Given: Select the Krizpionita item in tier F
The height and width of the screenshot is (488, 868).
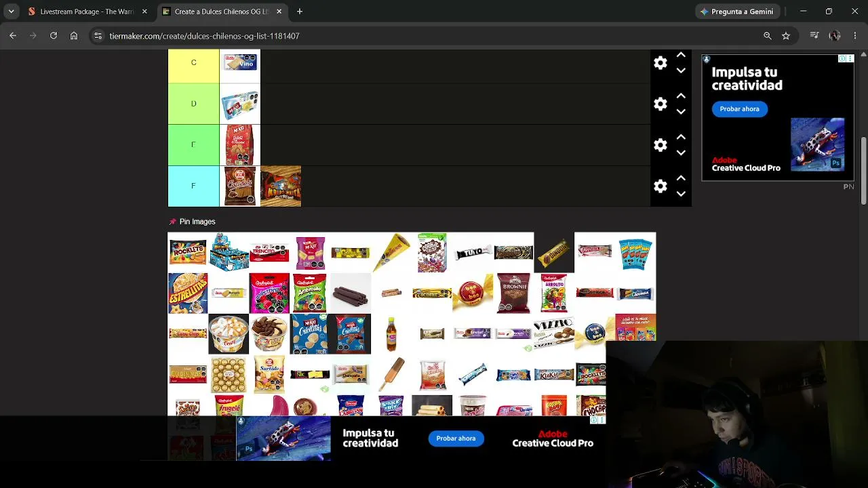Looking at the screenshot, I should tap(281, 186).
